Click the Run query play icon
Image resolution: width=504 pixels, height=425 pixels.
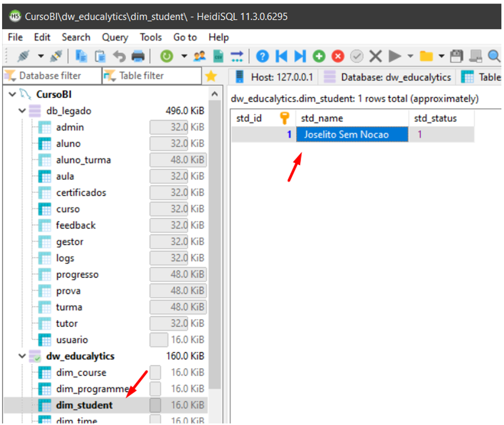pos(395,56)
